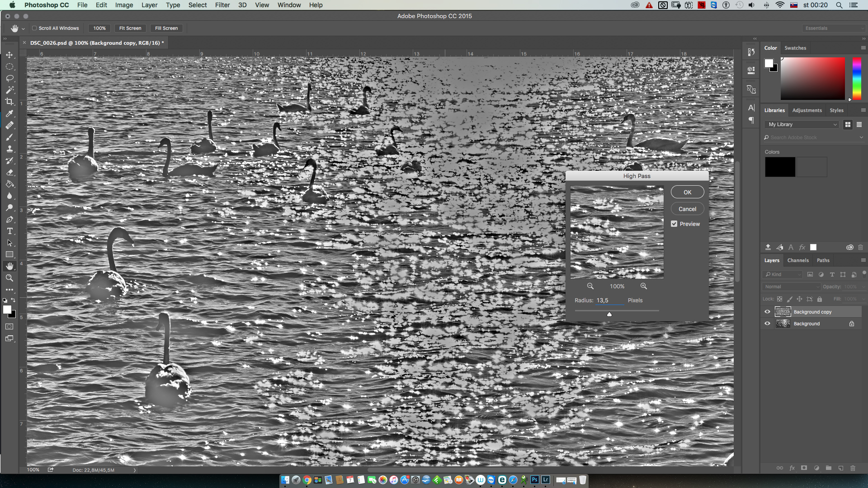The width and height of the screenshot is (868, 488).
Task: Select the Clone Stamp tool
Action: [9, 149]
